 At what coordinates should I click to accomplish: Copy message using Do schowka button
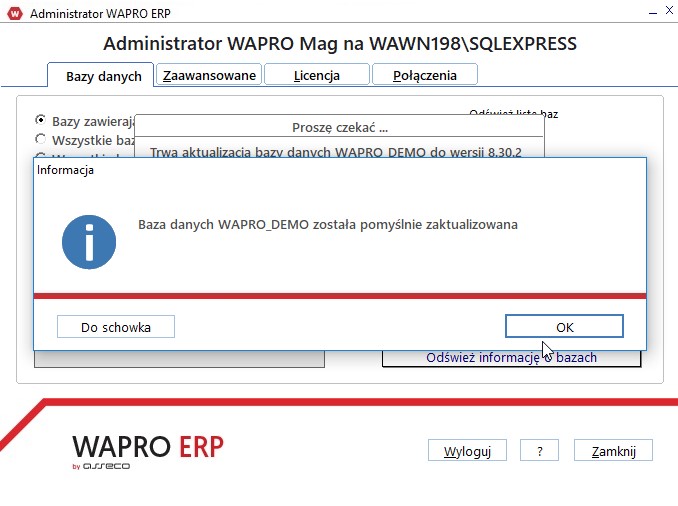[x=116, y=327]
